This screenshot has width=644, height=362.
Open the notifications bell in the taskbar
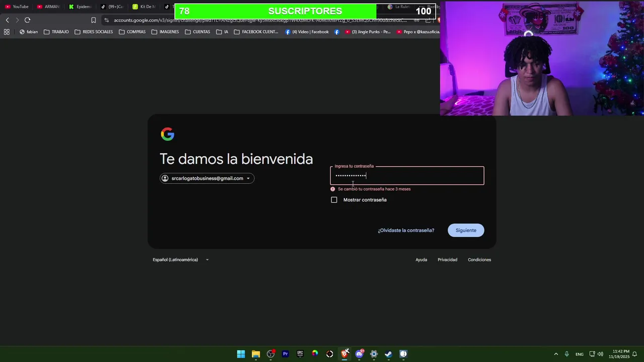tap(635, 354)
